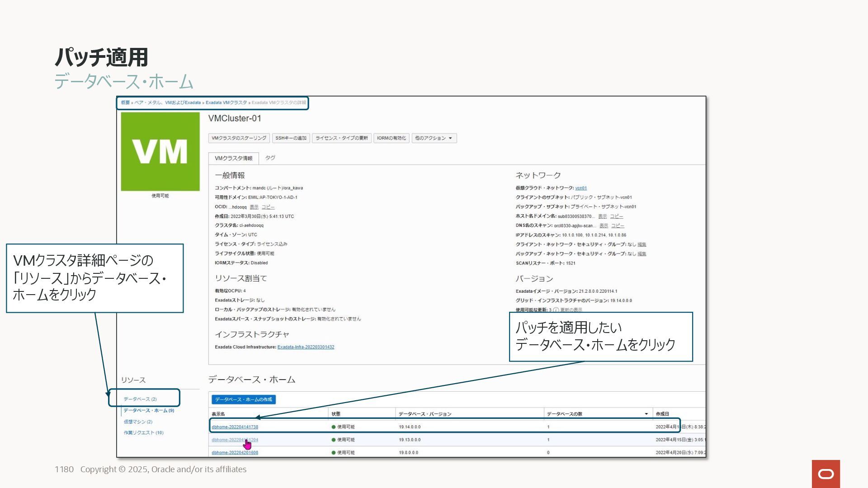
Task: Click the info icon beside 使用可能な更新
Action: [x=556, y=310]
